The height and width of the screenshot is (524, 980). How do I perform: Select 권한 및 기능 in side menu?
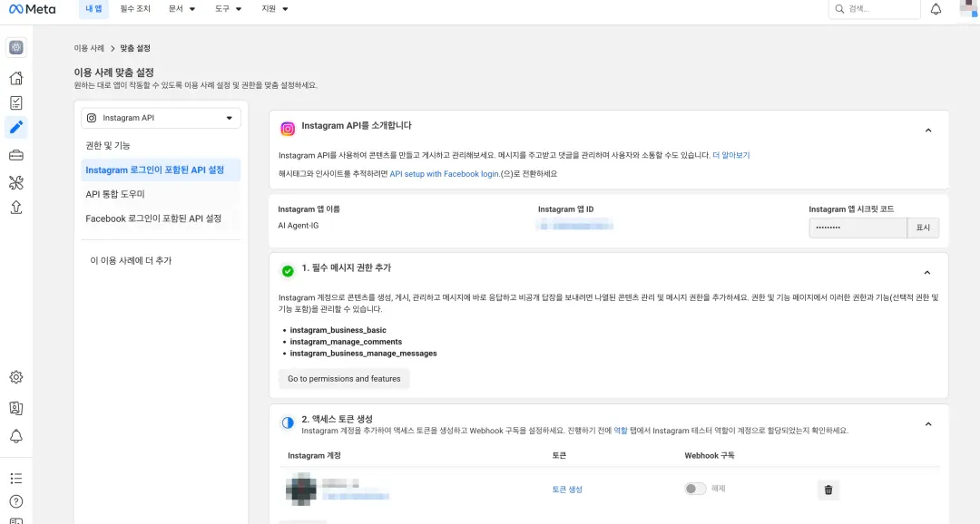[161, 146]
